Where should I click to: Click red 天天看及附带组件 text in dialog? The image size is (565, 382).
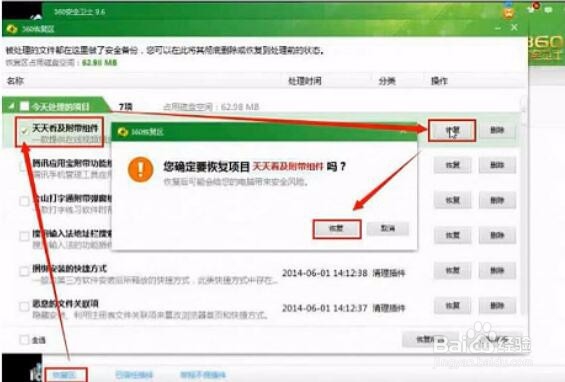pyautogui.click(x=288, y=166)
